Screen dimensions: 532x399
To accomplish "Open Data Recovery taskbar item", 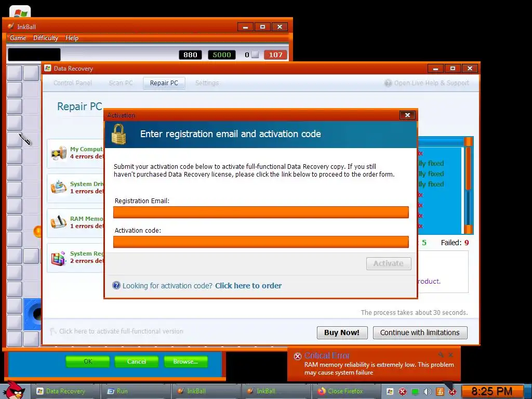I will pos(65,391).
